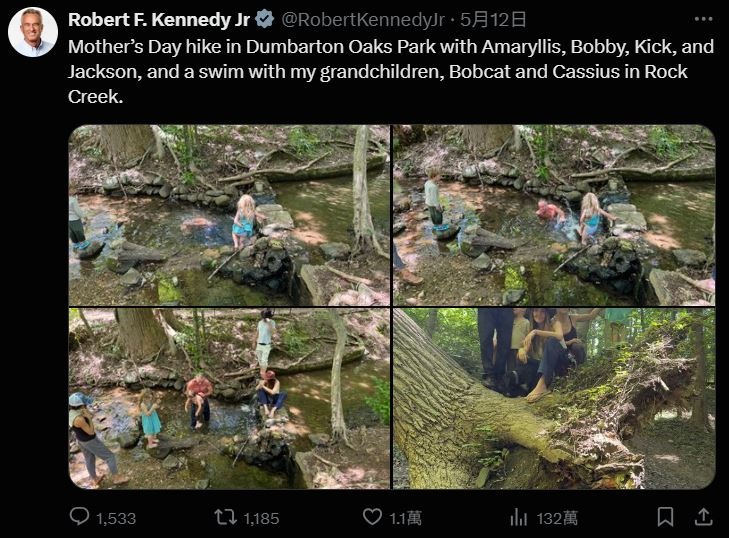Open top-right photo of kids in creek
This screenshot has width=729, height=538.
pos(554,215)
